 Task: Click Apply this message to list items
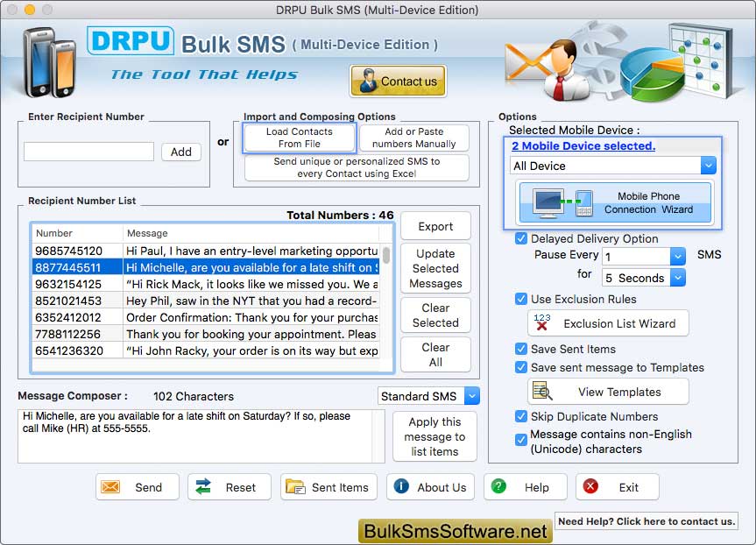[435, 436]
